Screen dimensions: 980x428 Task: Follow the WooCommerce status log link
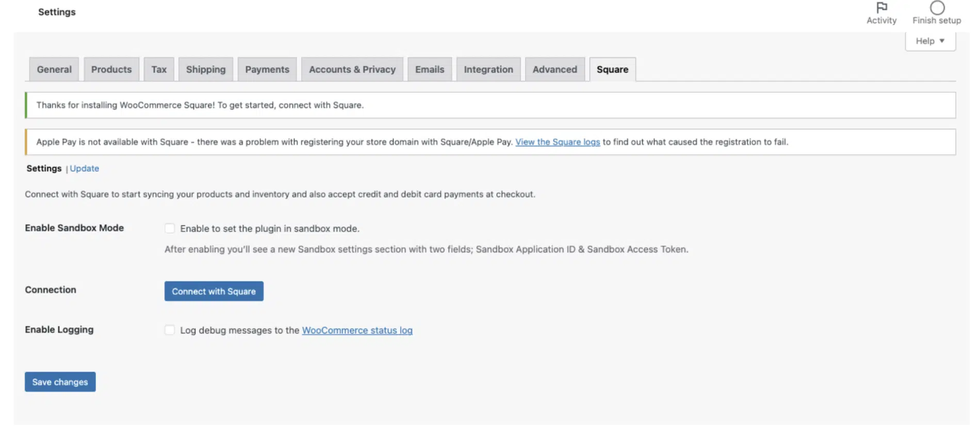357,331
